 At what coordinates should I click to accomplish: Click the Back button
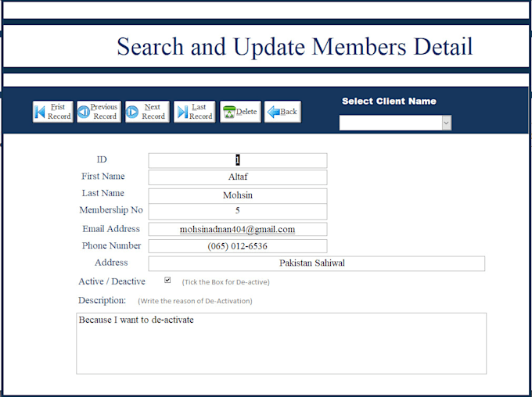pos(282,112)
